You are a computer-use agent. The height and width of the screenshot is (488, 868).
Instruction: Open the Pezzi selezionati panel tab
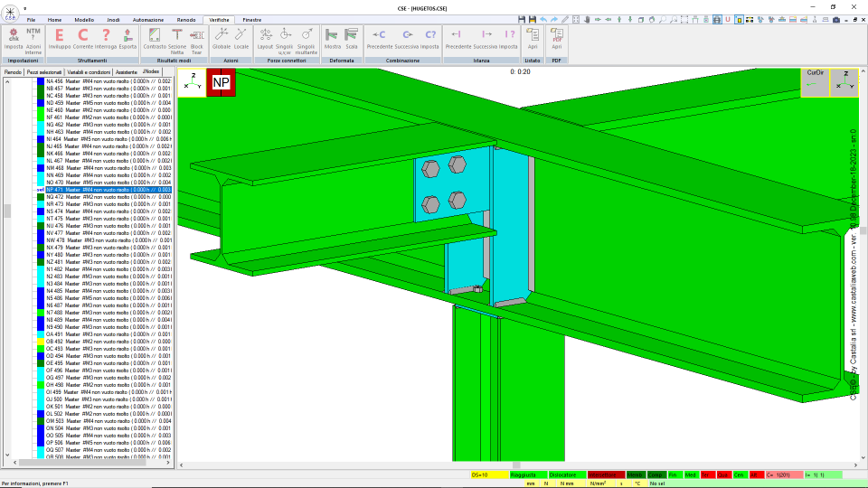[x=44, y=72]
